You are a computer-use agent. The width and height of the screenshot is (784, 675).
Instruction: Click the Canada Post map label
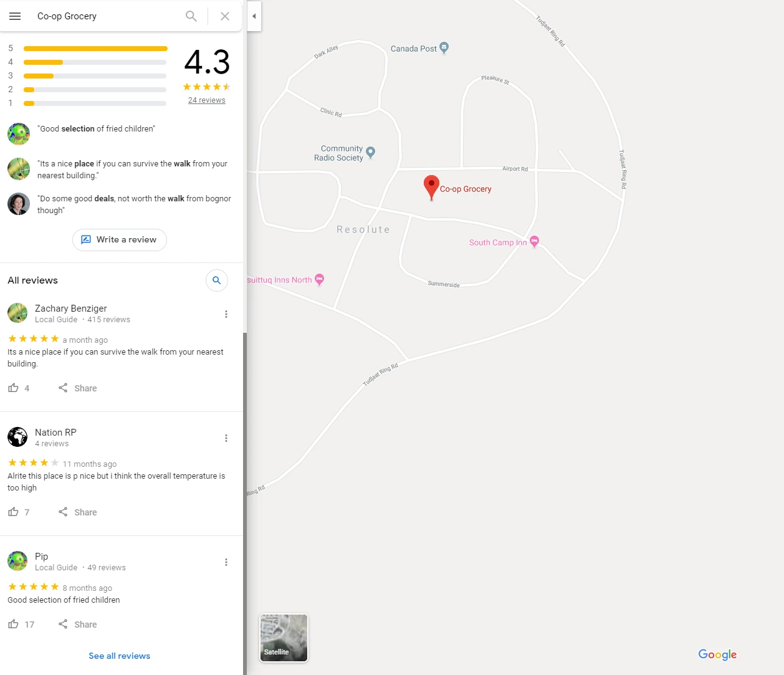414,49
